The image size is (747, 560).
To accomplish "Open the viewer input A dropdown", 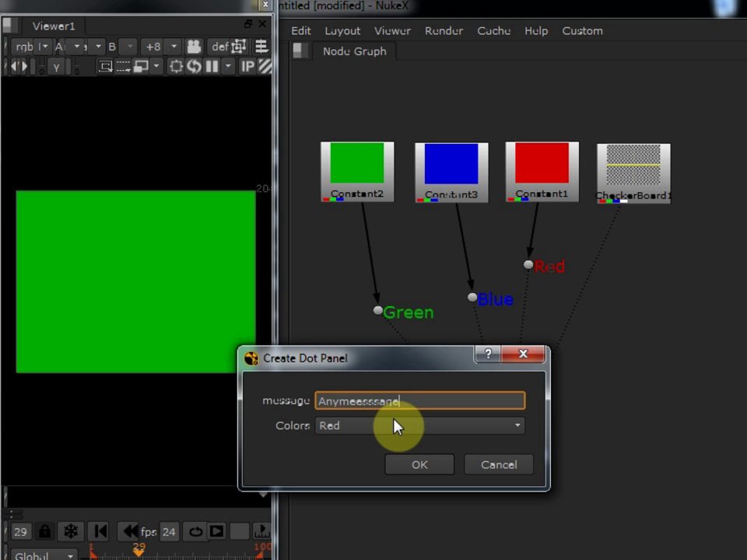I will (x=76, y=47).
